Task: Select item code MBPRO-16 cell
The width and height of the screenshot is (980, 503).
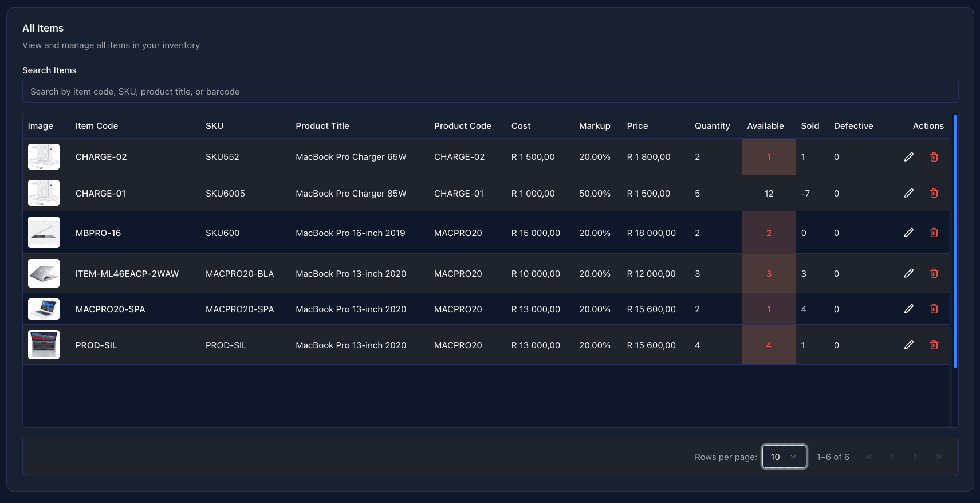Action: coord(99,233)
